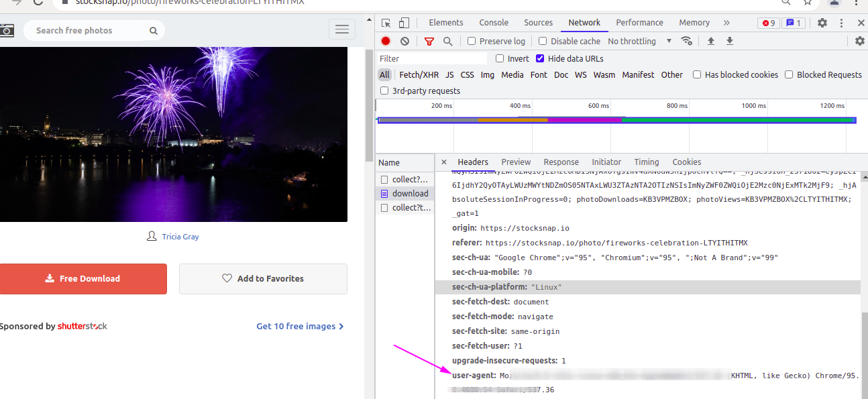Open the Cookies tab of request
The image size is (868, 399).
(x=687, y=162)
